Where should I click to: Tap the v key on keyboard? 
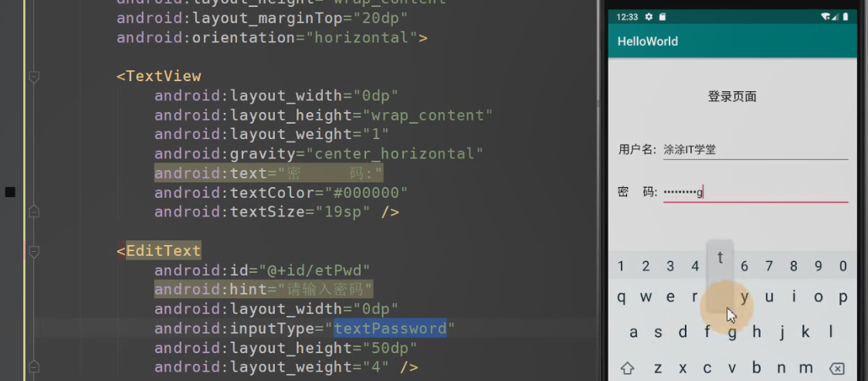click(x=732, y=369)
